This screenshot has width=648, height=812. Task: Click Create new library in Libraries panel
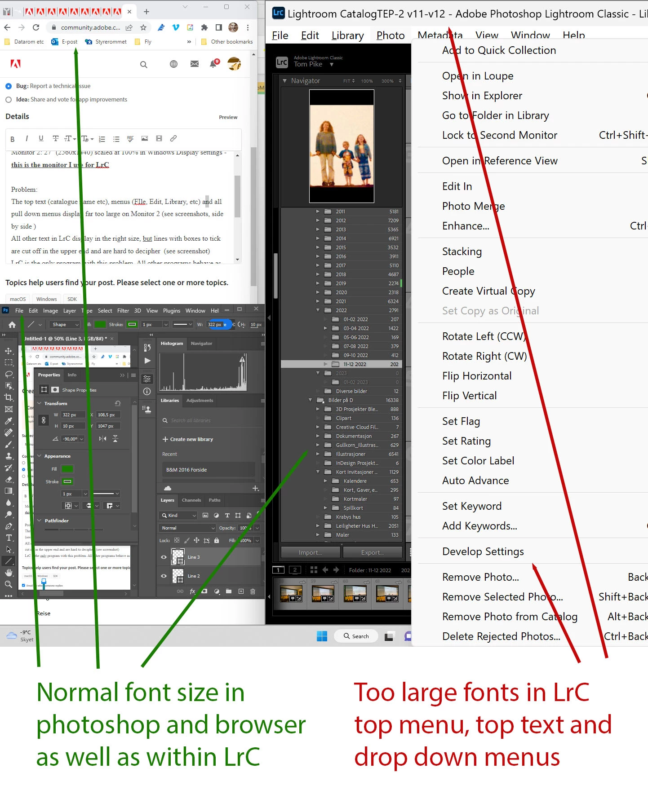188,439
